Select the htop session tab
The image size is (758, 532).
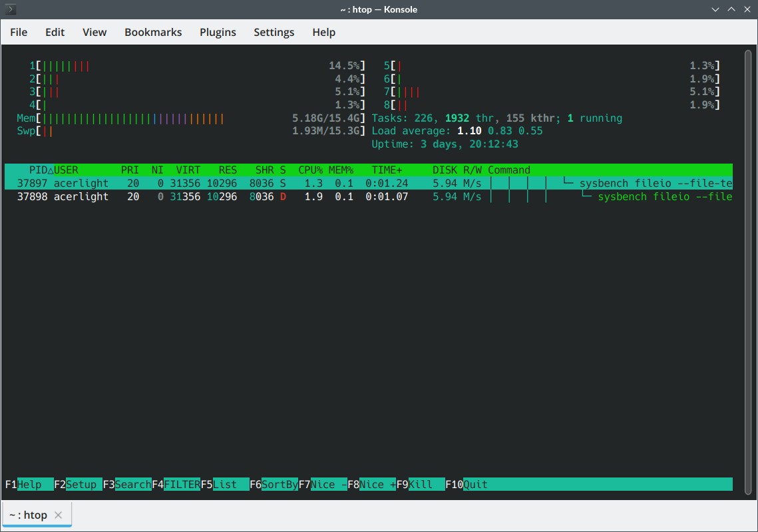coord(29,515)
